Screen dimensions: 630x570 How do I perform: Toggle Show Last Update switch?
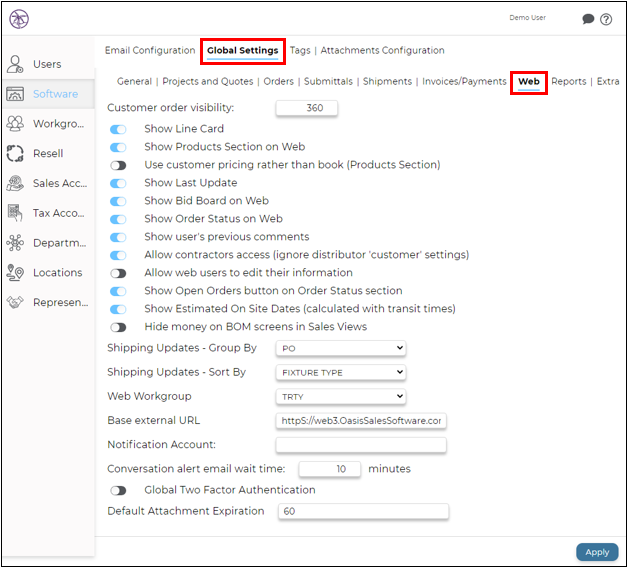pos(118,184)
